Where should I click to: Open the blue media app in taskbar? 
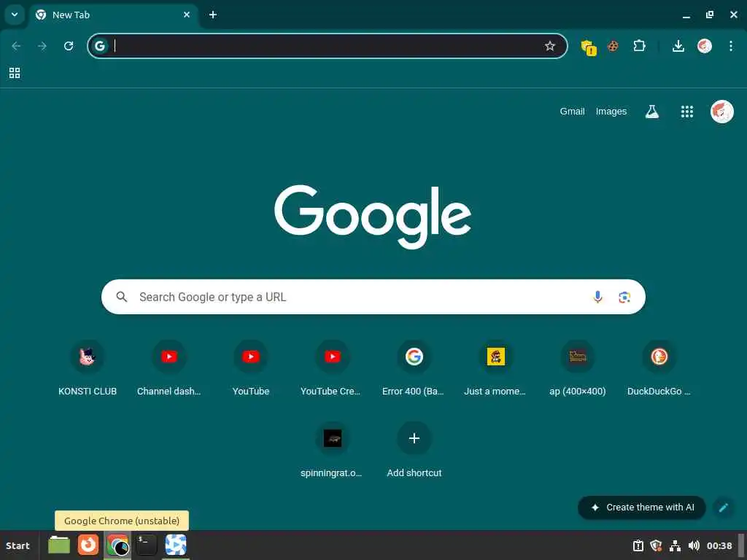(176, 545)
